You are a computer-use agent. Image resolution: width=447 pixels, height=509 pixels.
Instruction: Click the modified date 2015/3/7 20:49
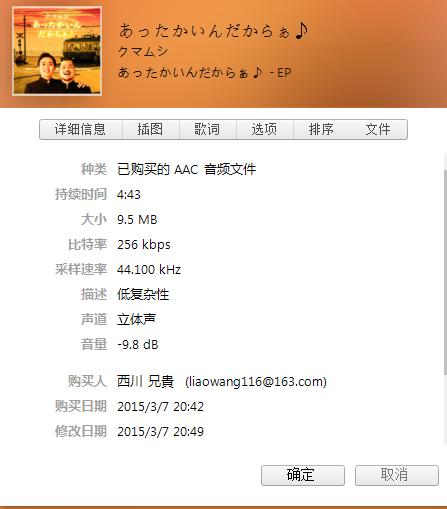pos(160,432)
